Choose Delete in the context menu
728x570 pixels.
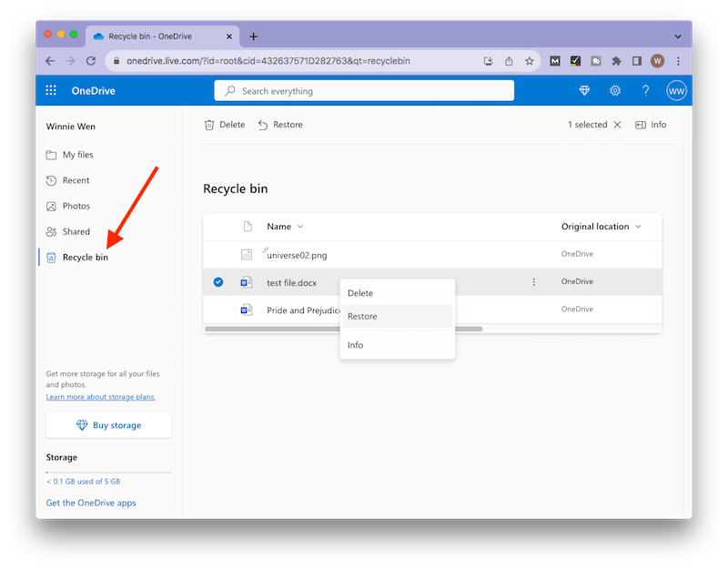[398, 293]
